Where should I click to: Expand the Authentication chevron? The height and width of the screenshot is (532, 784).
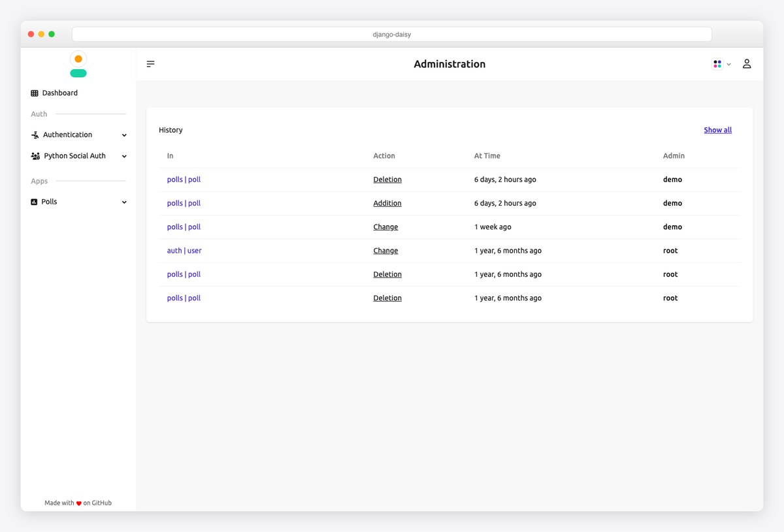tap(124, 135)
